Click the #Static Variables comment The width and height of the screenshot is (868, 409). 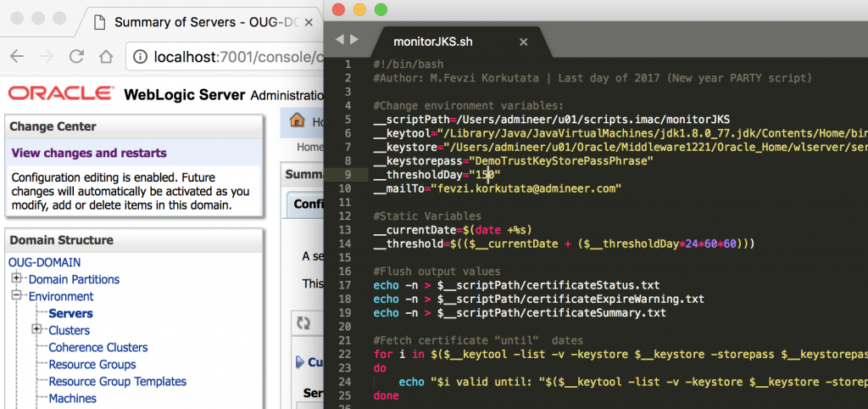(x=427, y=216)
